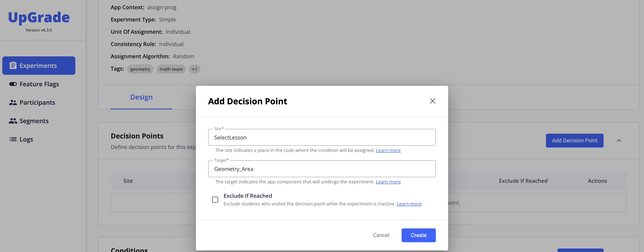Click the Participants people icon
This screenshot has height=252, width=644.
click(x=13, y=103)
